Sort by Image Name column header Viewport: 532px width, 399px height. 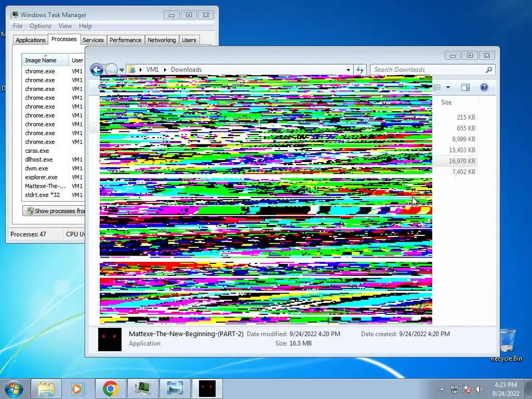(45, 60)
